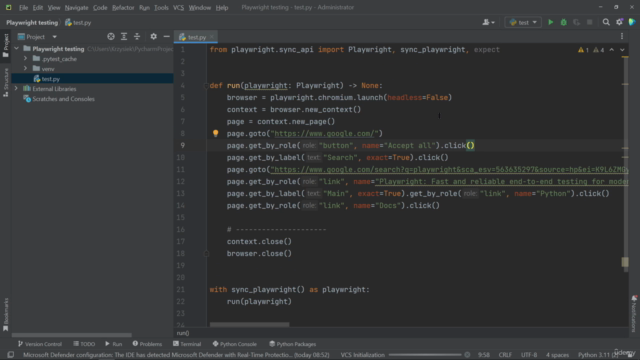
Task: Open the VCS menu
Action: point(178,7)
